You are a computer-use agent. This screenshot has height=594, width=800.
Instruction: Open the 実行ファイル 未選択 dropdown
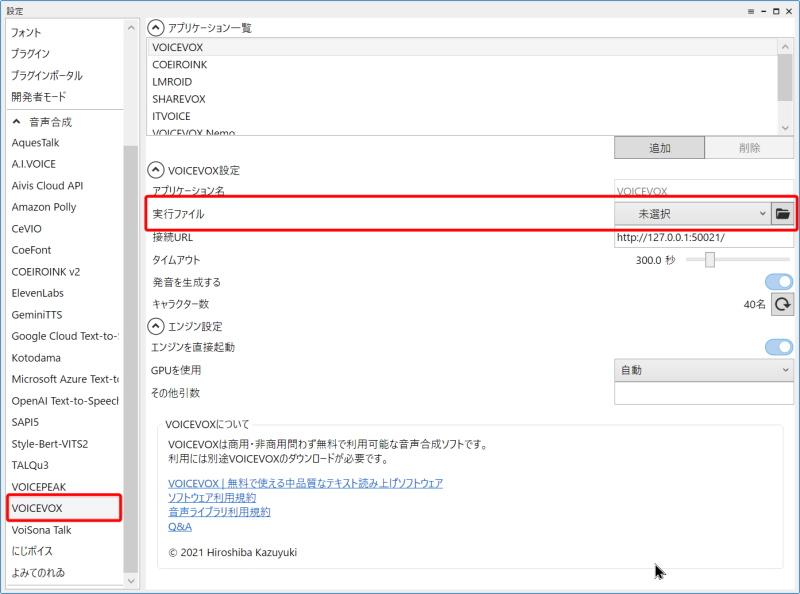[x=691, y=214]
